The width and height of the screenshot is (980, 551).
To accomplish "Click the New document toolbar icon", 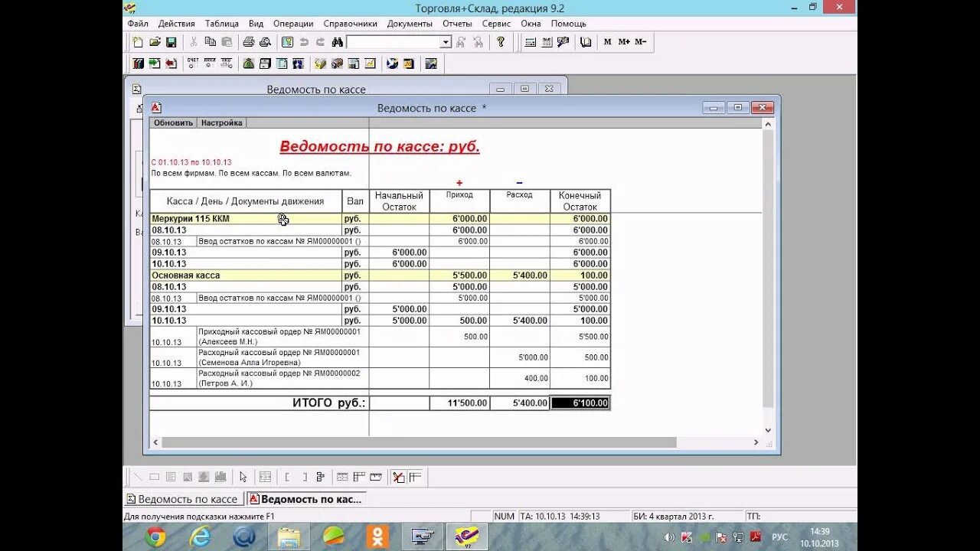I will [x=138, y=42].
